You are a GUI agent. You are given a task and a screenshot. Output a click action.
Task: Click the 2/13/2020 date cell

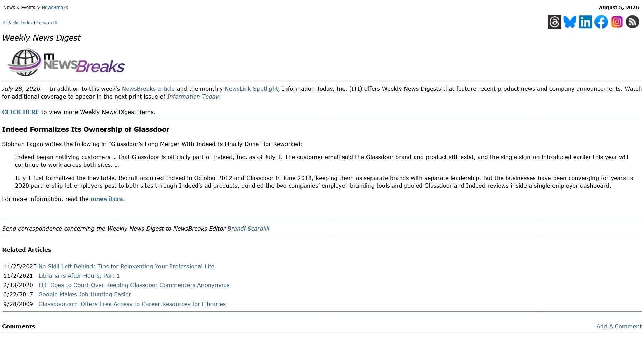pyautogui.click(x=18, y=285)
